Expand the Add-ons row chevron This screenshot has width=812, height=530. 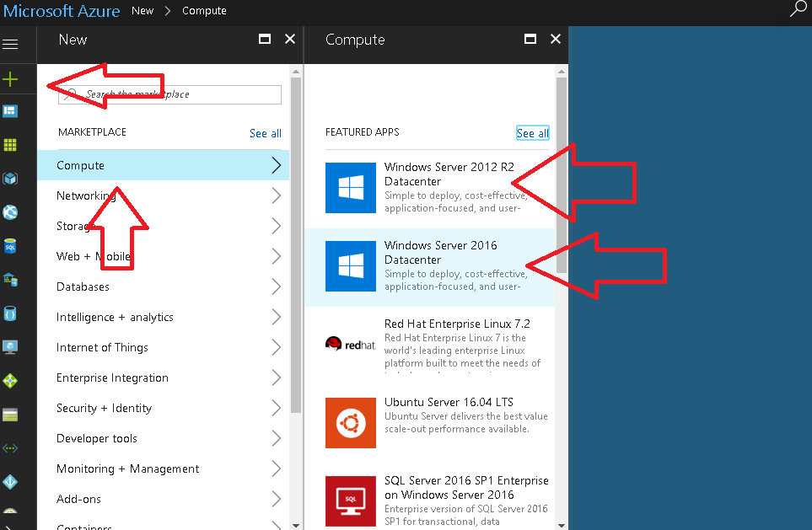[276, 499]
